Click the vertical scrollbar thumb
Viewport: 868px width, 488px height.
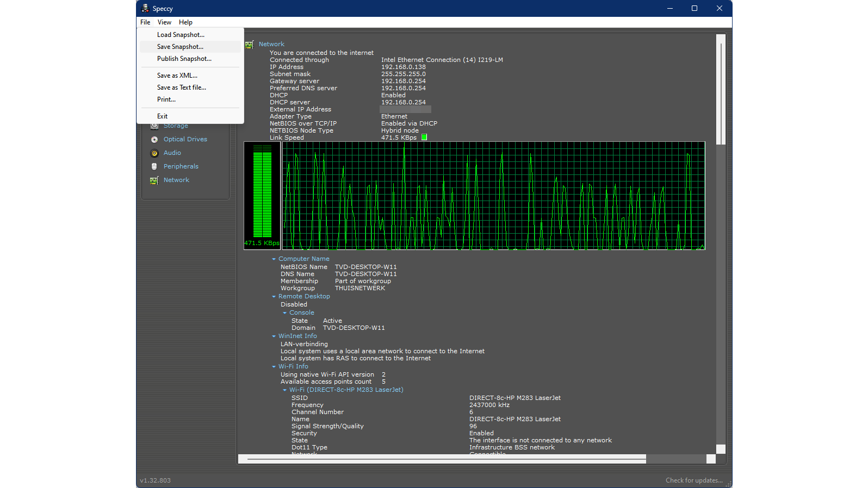[x=721, y=90]
